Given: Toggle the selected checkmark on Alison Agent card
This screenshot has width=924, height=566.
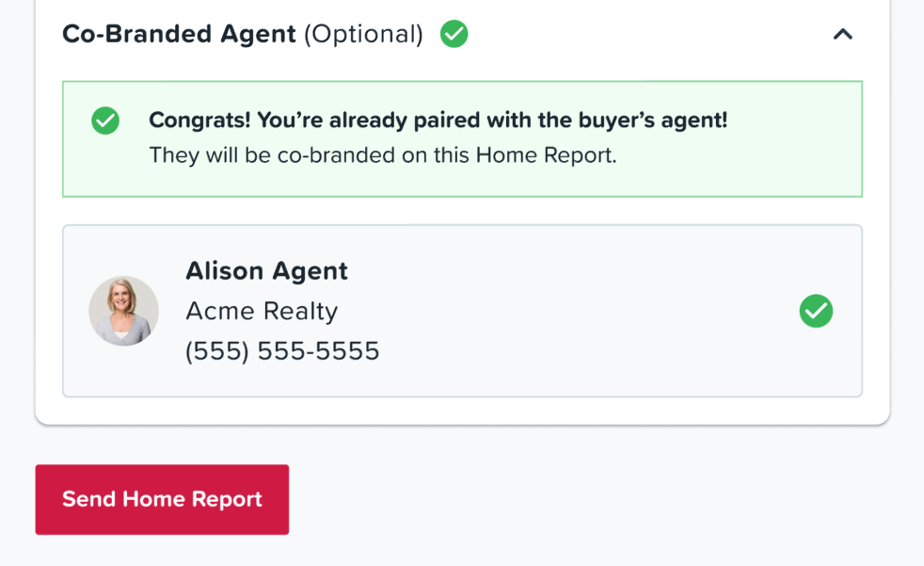Looking at the screenshot, I should tap(816, 311).
